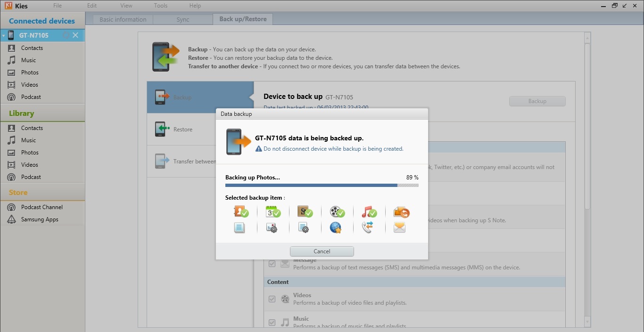Click the "Store" sidebar header
This screenshot has height=332, width=644.
pos(18,193)
